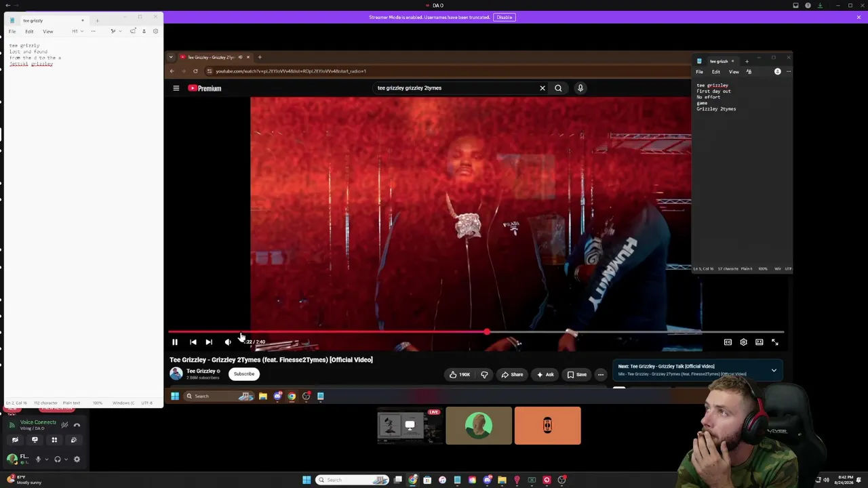
Task: Skip to previous video in player
Action: tap(193, 342)
